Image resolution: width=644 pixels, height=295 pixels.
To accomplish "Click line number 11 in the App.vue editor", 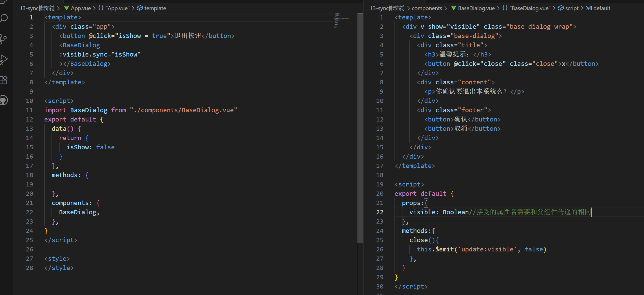I will [29, 110].
